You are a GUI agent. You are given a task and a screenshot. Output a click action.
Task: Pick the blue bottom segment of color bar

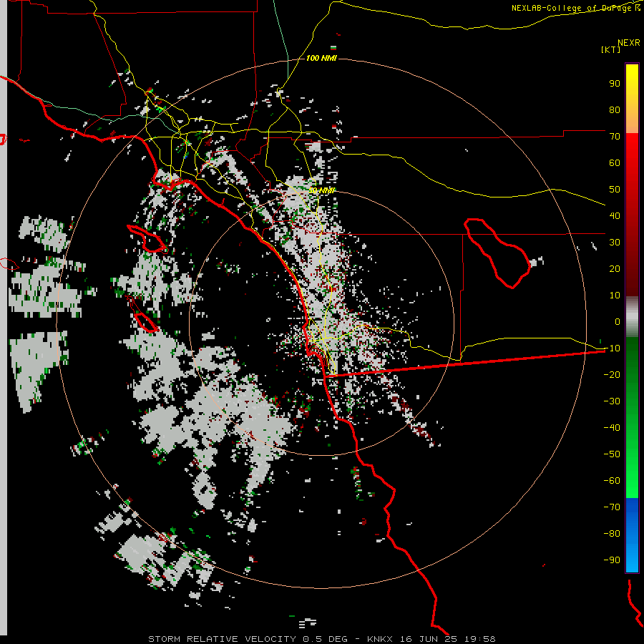point(632,535)
